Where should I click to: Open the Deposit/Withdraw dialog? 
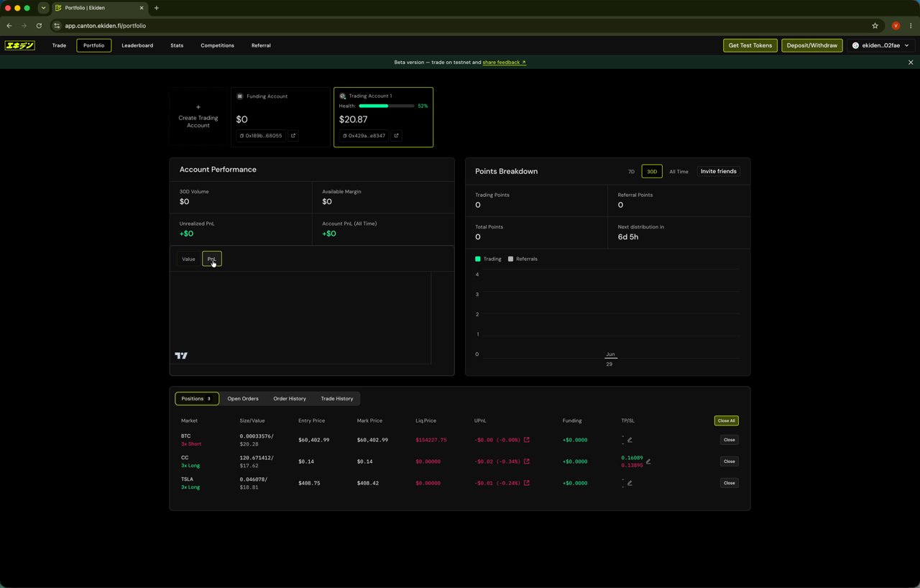point(812,45)
